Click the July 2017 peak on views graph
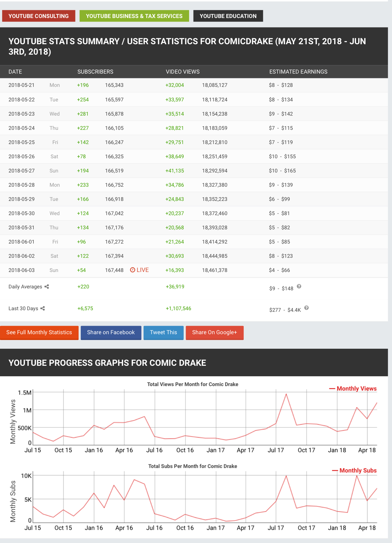 coord(286,394)
